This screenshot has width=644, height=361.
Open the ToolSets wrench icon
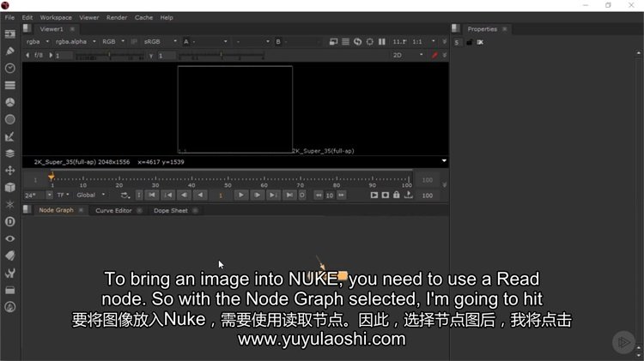(9, 273)
